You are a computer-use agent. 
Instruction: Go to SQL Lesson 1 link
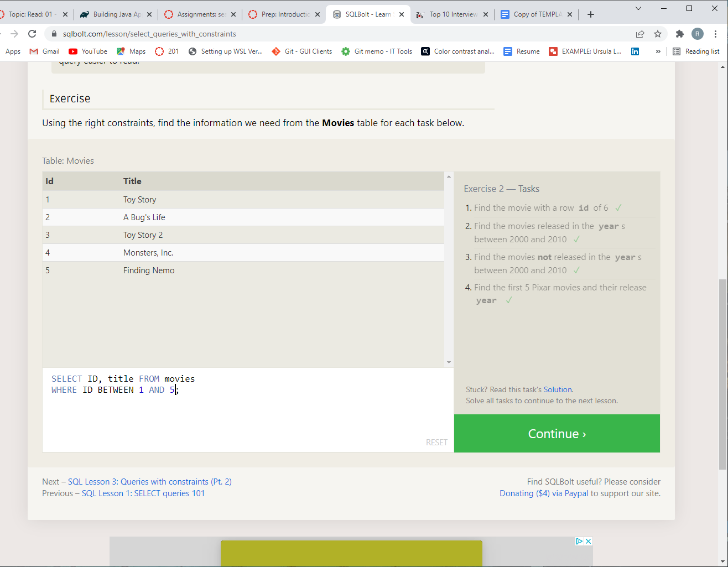click(x=143, y=493)
